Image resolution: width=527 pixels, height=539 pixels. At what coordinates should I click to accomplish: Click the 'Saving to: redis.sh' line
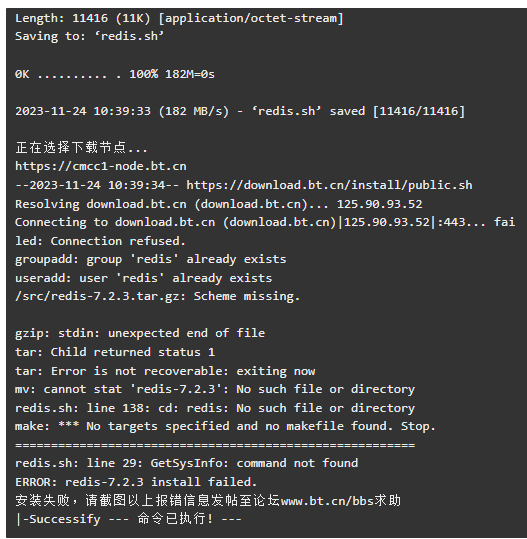(x=90, y=36)
